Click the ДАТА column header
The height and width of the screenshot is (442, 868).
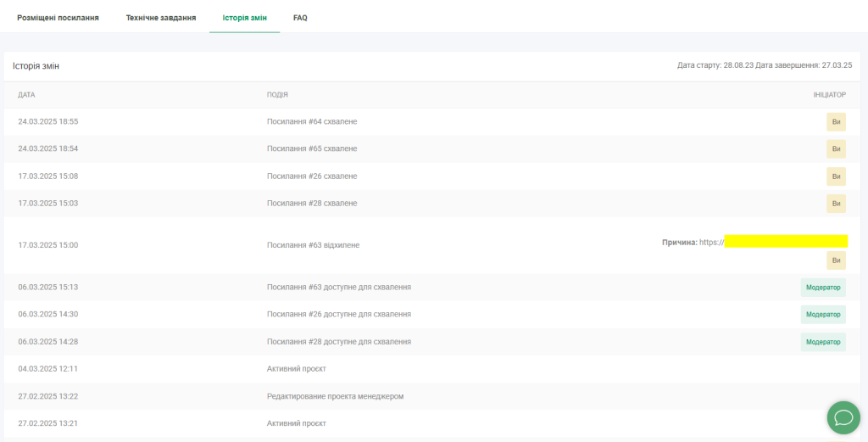[x=26, y=95]
